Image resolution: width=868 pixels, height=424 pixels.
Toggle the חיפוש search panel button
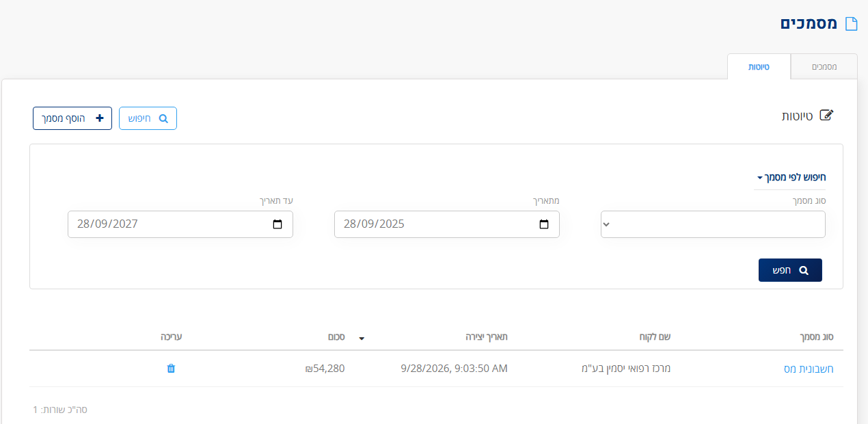[148, 118]
